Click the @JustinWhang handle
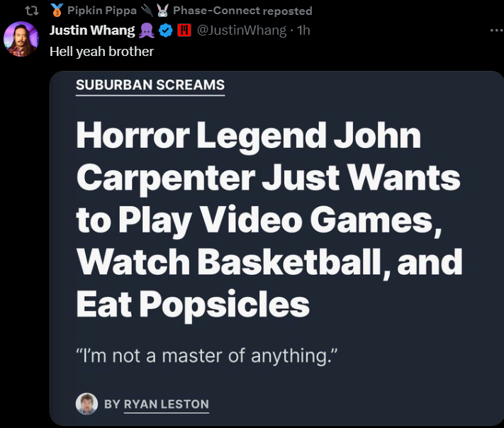The image size is (504, 428). point(242,30)
